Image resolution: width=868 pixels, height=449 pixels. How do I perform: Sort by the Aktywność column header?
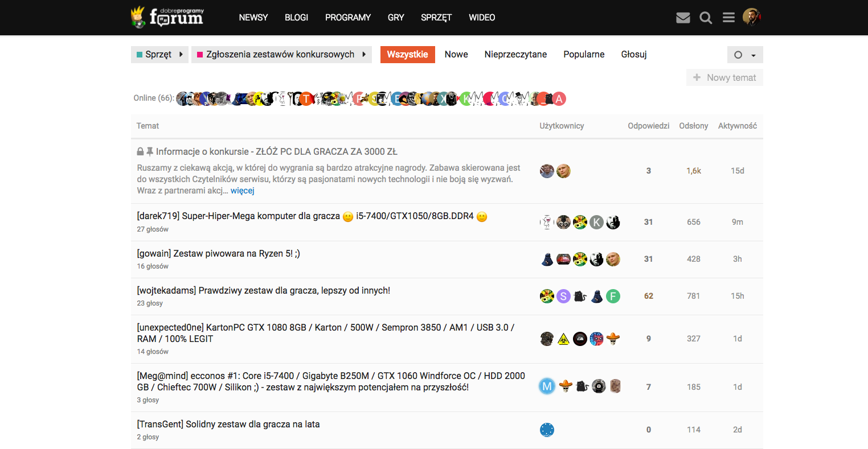click(x=738, y=126)
